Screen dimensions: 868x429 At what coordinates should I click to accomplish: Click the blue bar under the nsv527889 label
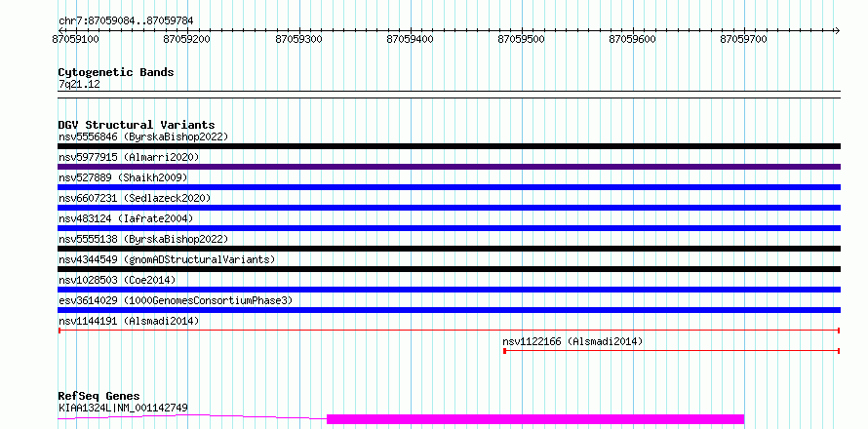point(449,187)
